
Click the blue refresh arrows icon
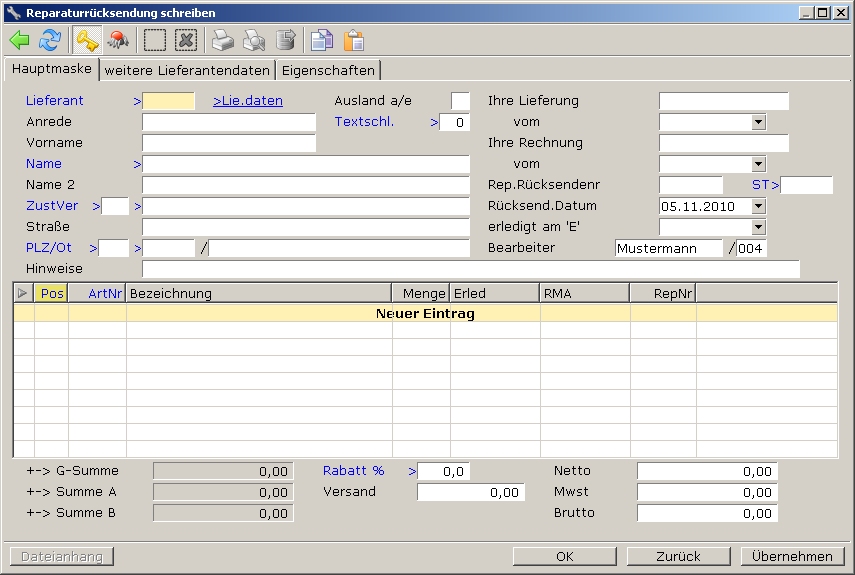pyautogui.click(x=49, y=40)
